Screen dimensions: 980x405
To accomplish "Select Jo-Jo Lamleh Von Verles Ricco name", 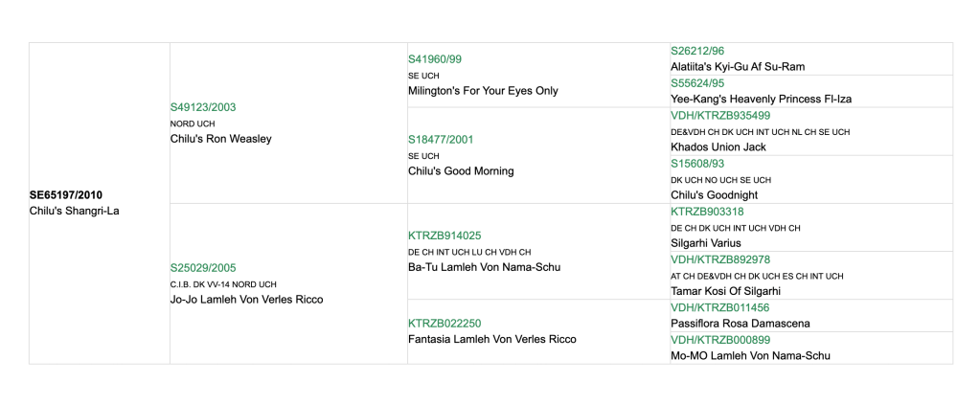I will click(246, 300).
